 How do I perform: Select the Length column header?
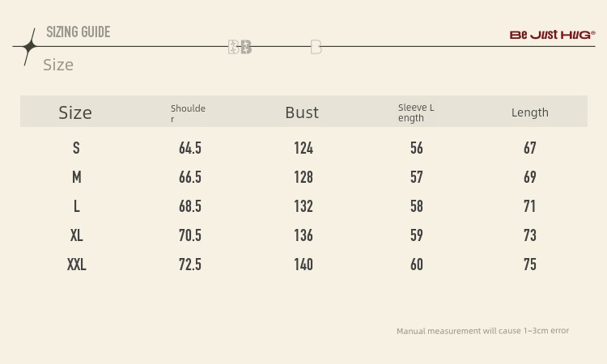click(x=530, y=112)
